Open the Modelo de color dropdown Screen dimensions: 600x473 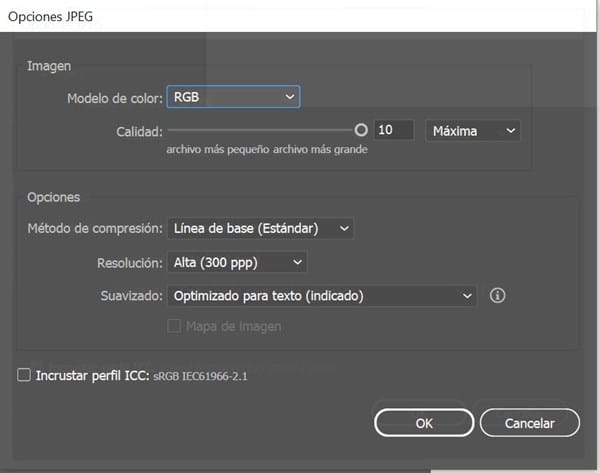pos(233,97)
